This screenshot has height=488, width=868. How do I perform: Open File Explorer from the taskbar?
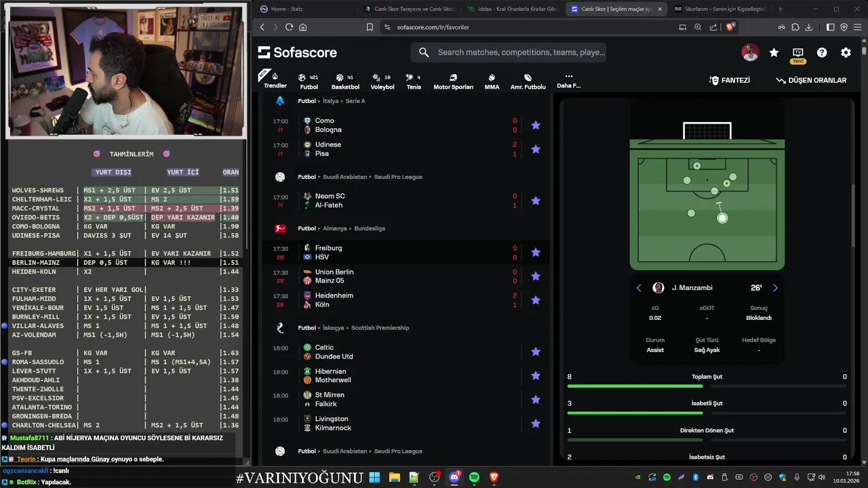[394, 478]
